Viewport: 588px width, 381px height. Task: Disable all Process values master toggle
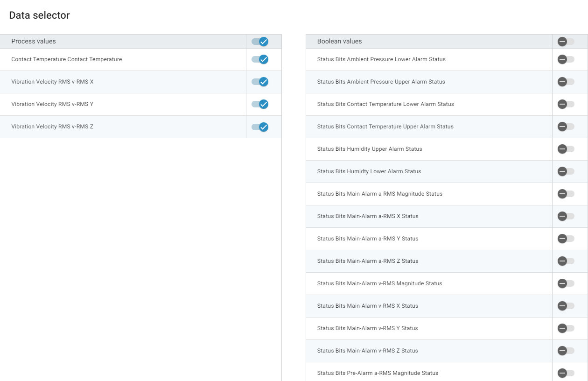coord(260,42)
